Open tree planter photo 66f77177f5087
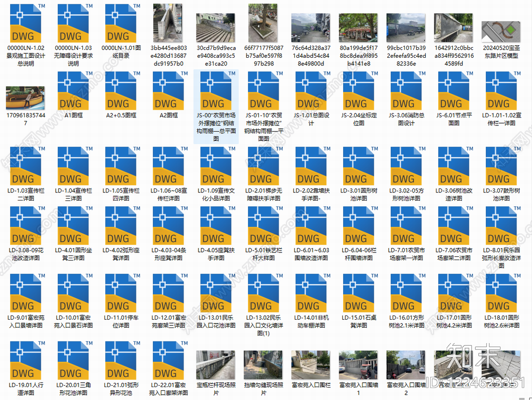 click(x=263, y=23)
